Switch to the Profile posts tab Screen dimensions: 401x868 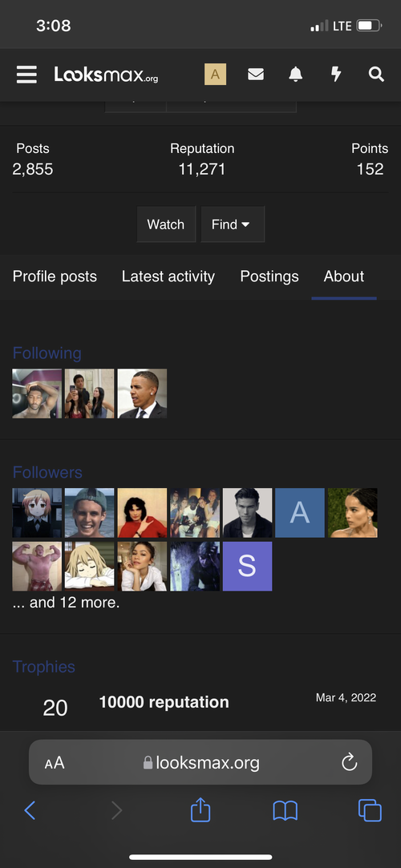coord(55,277)
